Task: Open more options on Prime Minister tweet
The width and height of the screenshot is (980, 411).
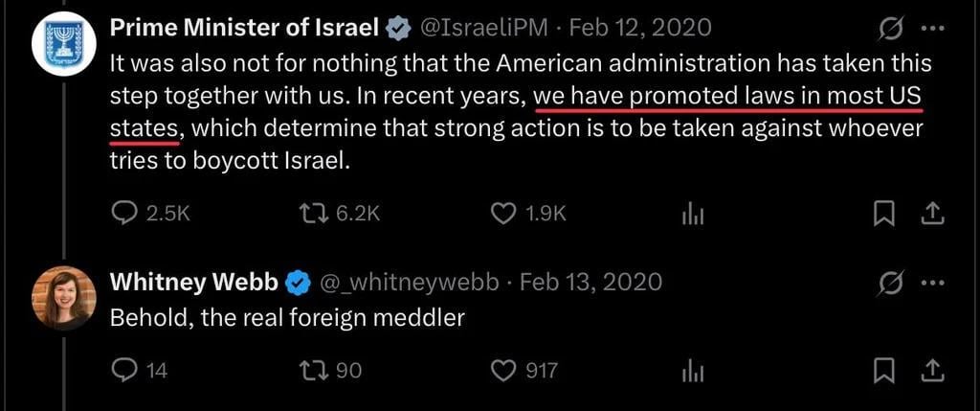Action: [932, 28]
